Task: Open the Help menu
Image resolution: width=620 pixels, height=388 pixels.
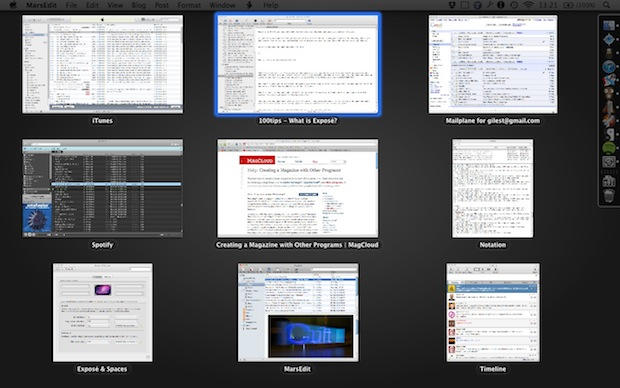Action: click(270, 5)
